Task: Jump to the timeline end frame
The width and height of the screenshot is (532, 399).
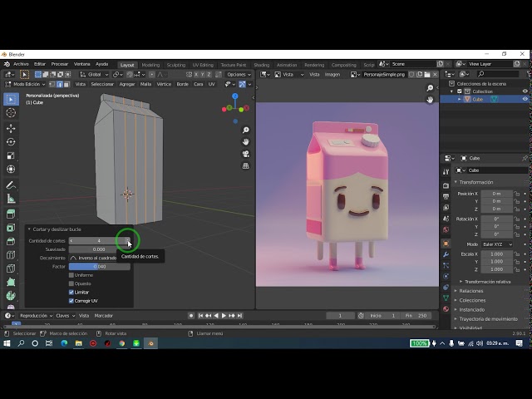Action: click(x=240, y=316)
